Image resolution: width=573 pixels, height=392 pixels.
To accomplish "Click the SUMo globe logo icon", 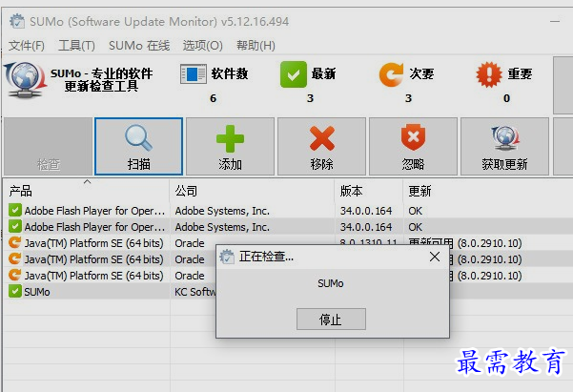I will 26,80.
